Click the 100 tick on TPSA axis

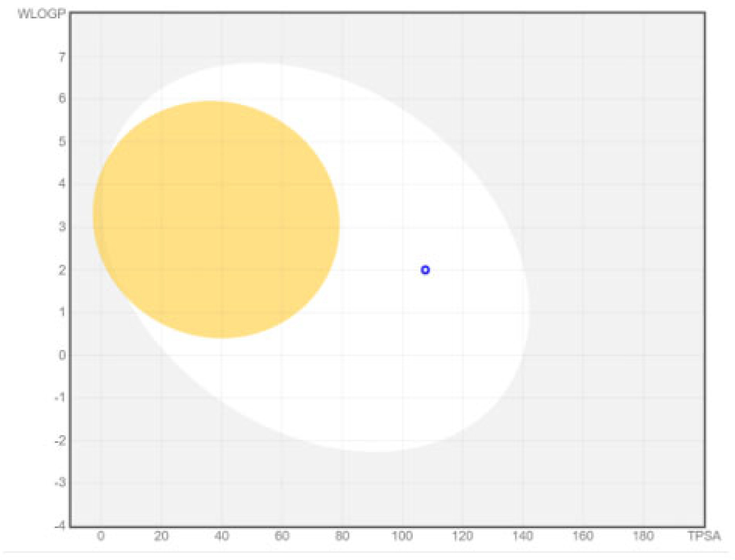point(402,536)
